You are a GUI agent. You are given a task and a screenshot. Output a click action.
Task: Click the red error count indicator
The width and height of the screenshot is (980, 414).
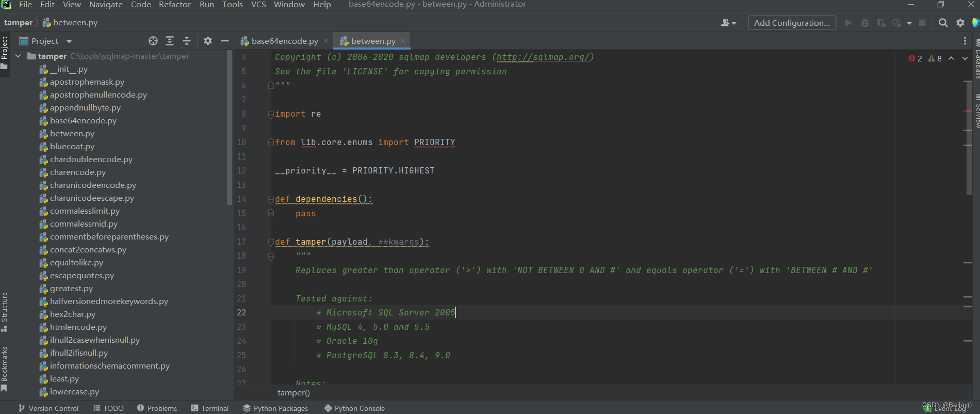[916, 58]
